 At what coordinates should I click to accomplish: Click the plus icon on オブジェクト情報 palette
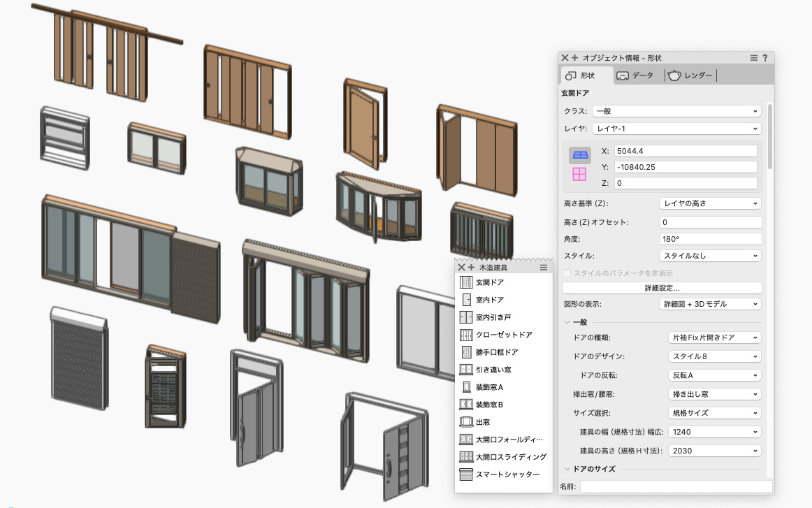pyautogui.click(x=575, y=57)
